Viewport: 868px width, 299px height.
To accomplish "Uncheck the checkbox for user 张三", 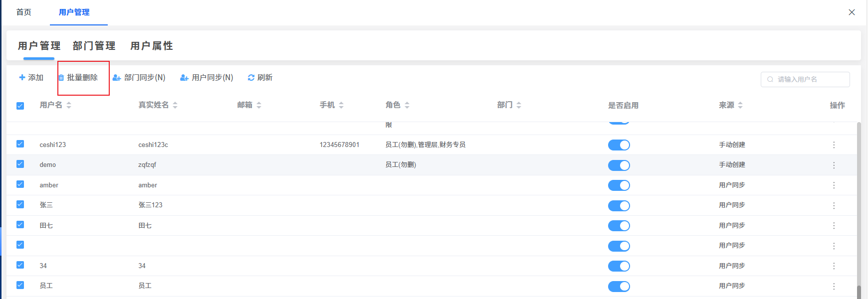I will point(20,204).
